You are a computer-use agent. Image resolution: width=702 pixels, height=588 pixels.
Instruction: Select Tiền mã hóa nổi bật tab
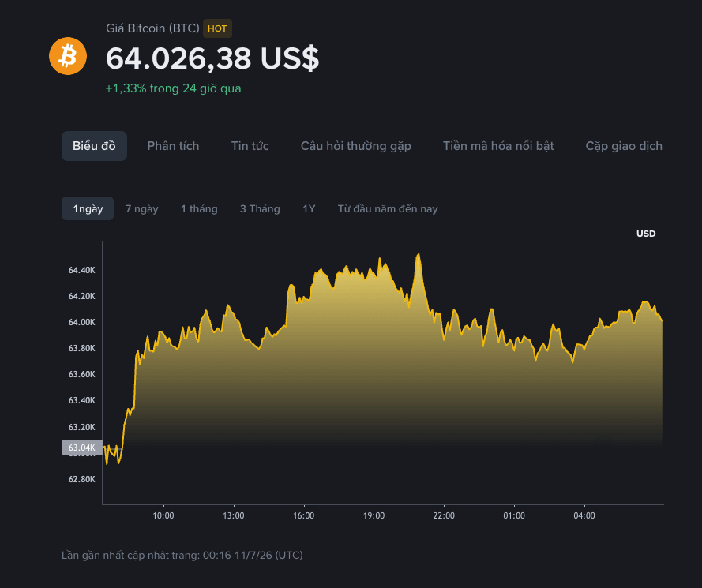click(x=498, y=146)
